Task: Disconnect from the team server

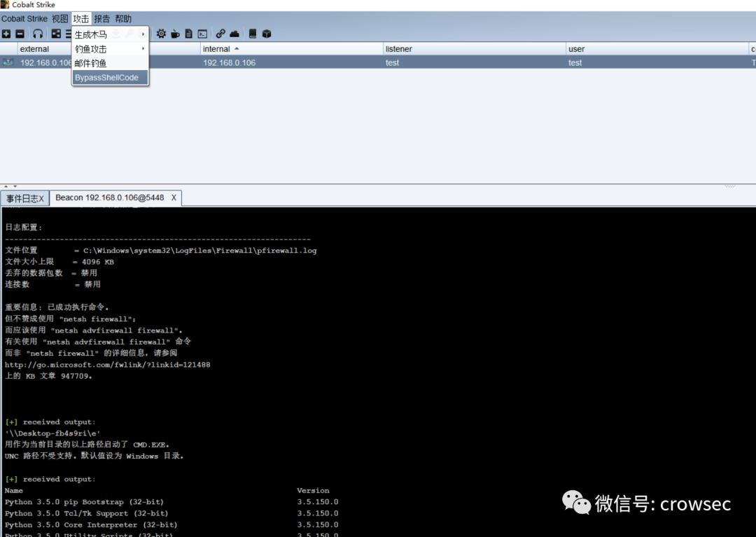Action: point(21,33)
